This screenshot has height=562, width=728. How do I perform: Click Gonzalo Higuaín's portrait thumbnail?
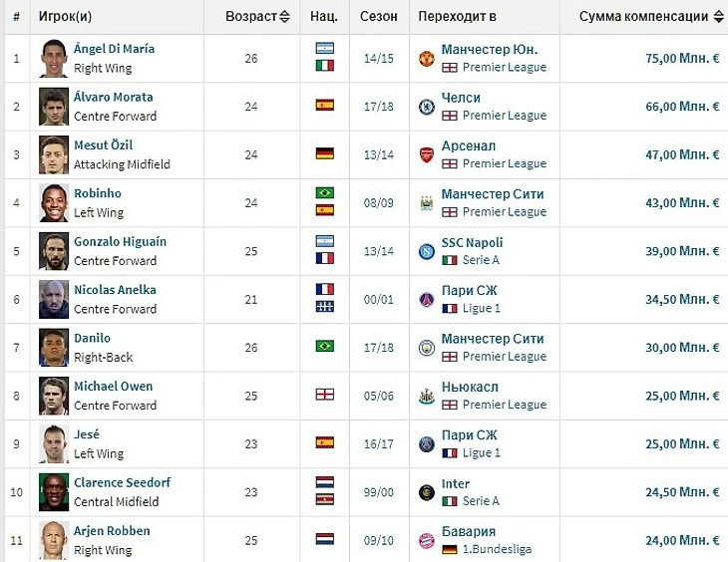54,251
